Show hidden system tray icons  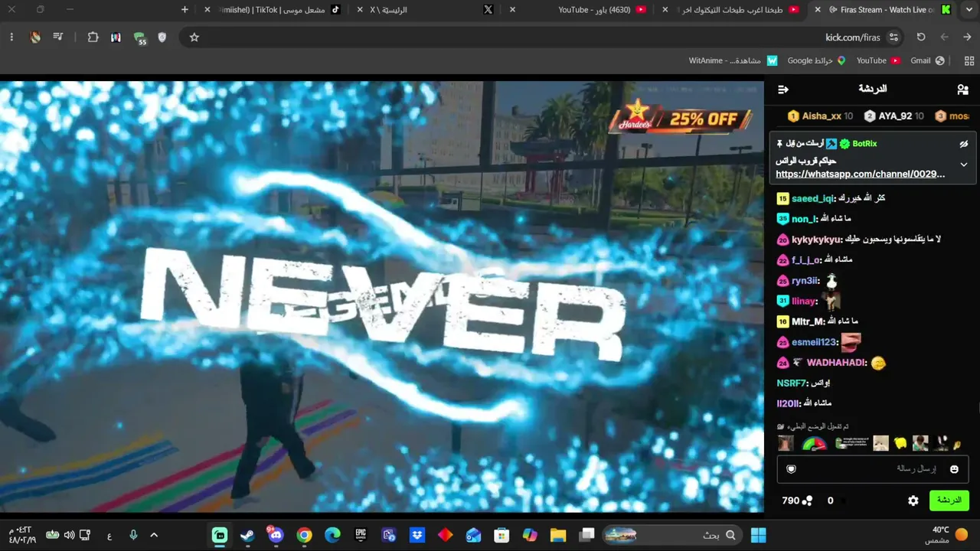pyautogui.click(x=154, y=535)
